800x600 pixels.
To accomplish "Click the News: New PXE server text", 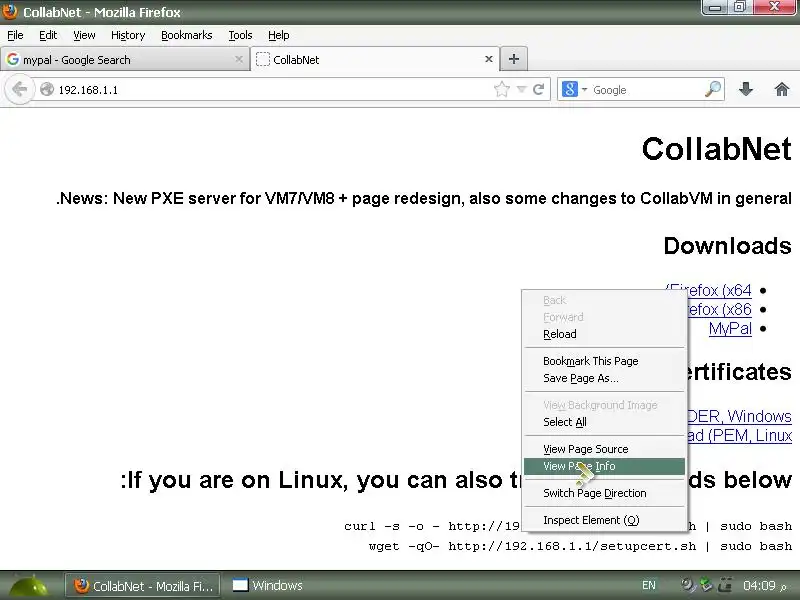I will (423, 198).
